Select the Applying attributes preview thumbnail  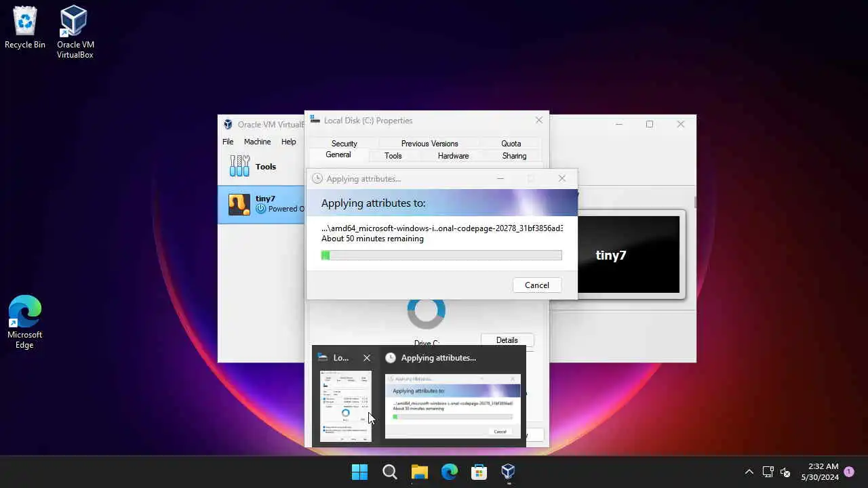click(452, 406)
